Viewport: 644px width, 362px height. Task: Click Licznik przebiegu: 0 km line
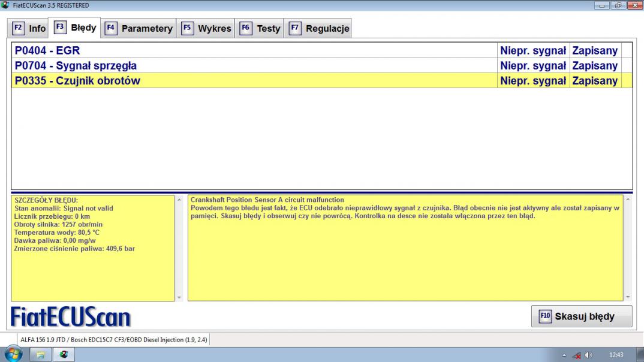click(x=52, y=216)
